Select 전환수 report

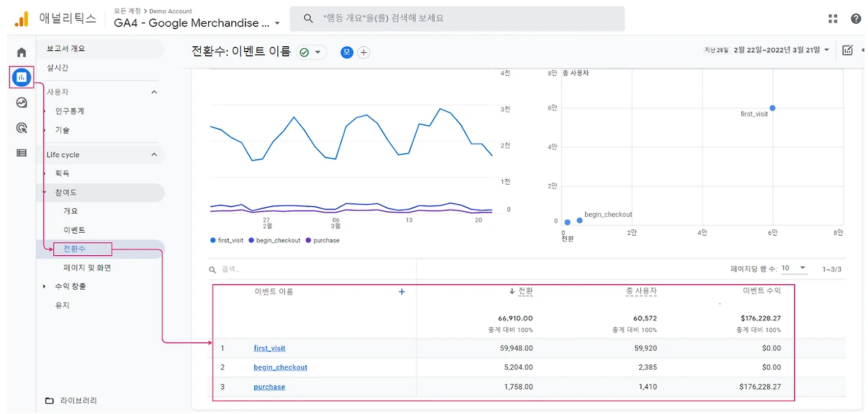tap(75, 249)
